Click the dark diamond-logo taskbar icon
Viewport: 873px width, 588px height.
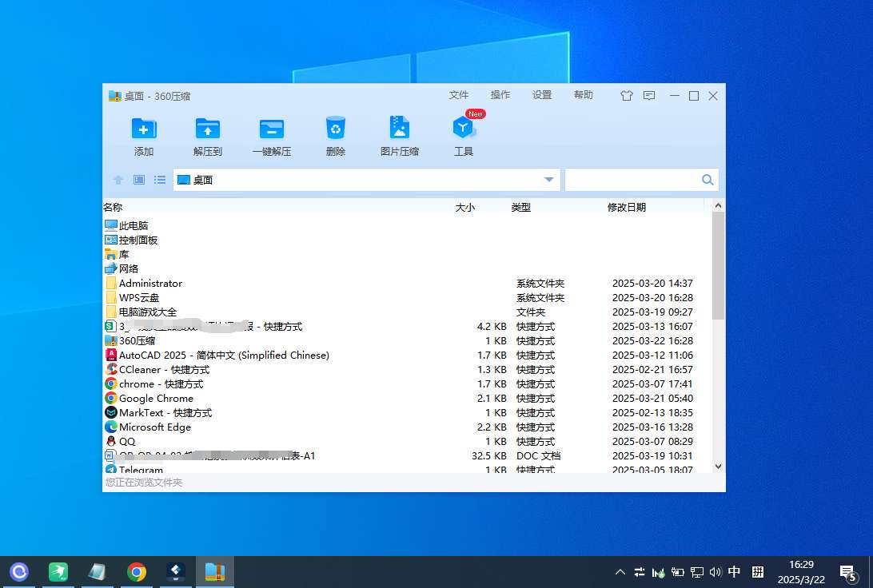176,572
